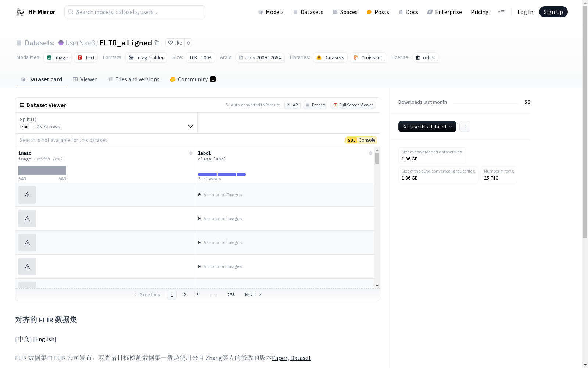Image resolution: width=588 pixels, height=368 pixels.
Task: Open Spaces from the top navigation
Action: [x=345, y=12]
